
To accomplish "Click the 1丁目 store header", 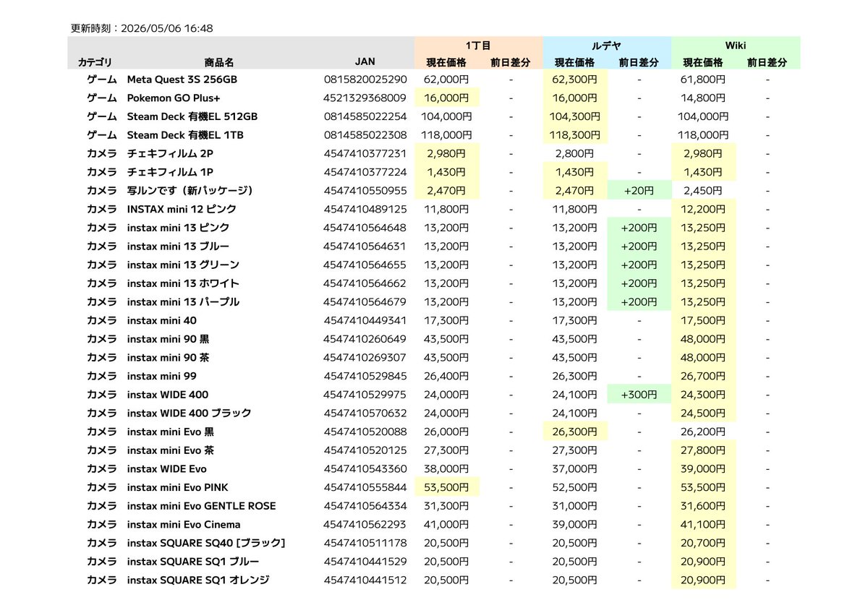I will point(479,45).
